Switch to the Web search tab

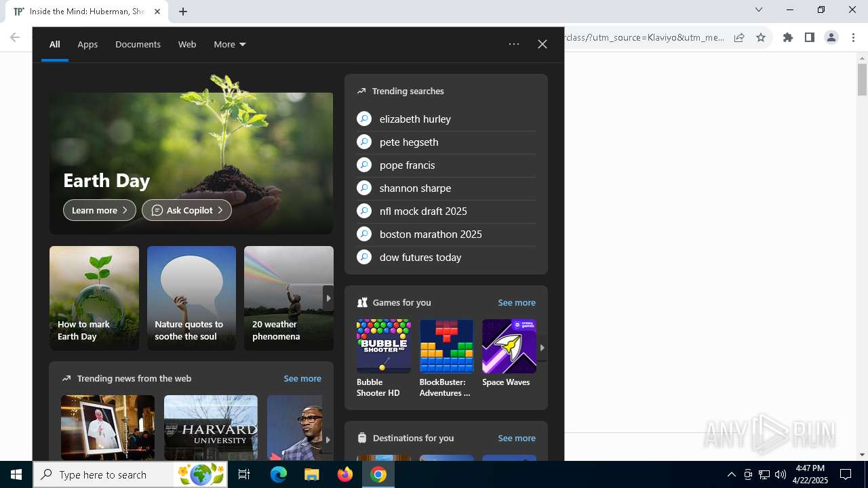click(187, 44)
